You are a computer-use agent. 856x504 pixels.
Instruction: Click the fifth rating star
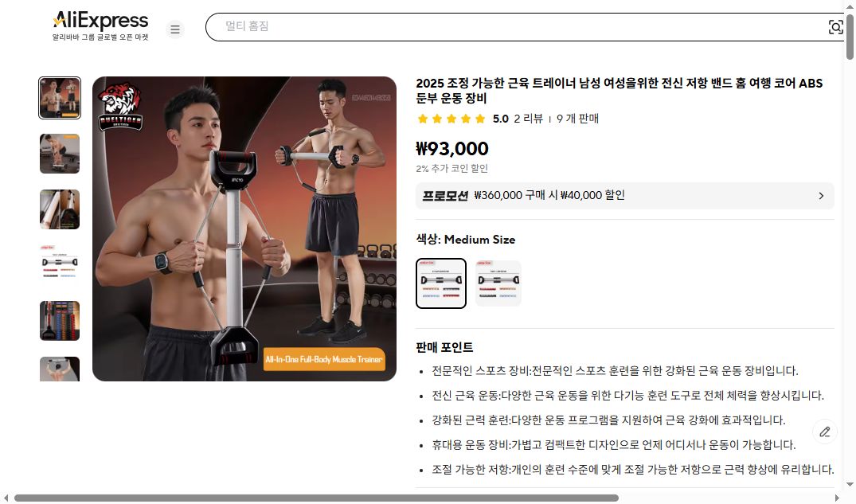click(x=479, y=118)
